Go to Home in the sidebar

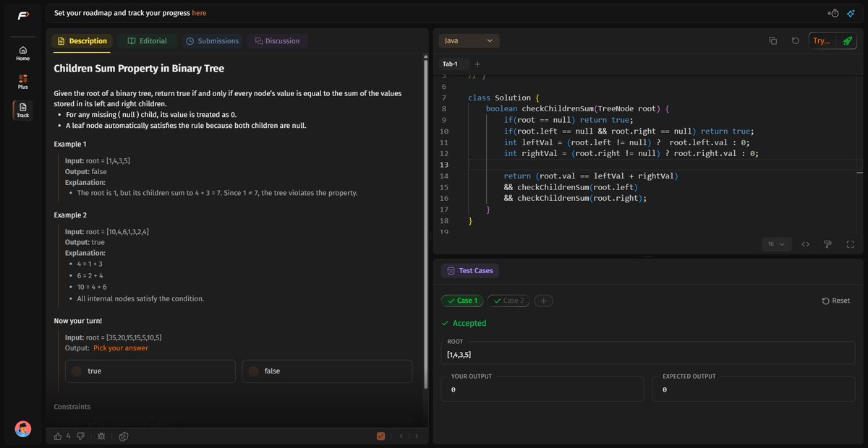[23, 53]
